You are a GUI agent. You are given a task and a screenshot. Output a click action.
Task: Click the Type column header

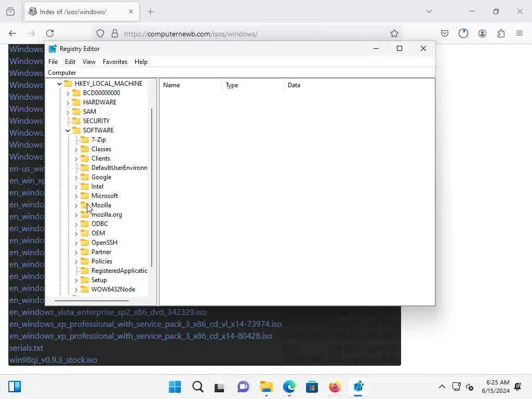[254, 85]
